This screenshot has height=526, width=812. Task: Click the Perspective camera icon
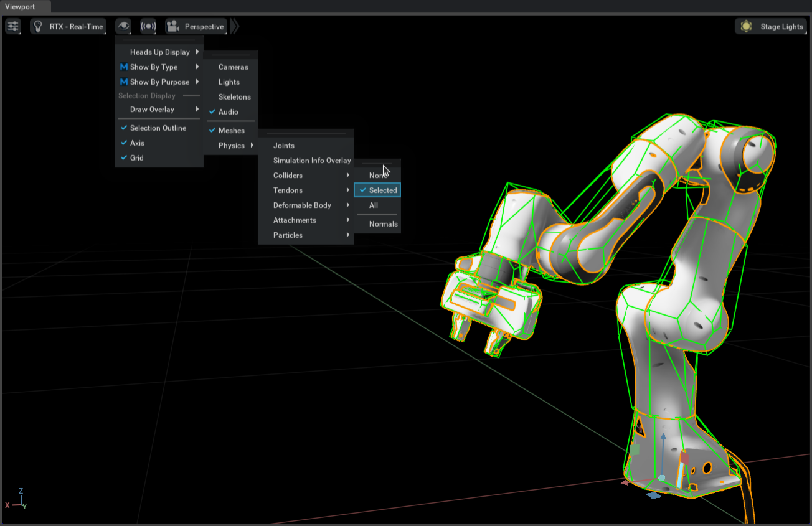tap(173, 27)
